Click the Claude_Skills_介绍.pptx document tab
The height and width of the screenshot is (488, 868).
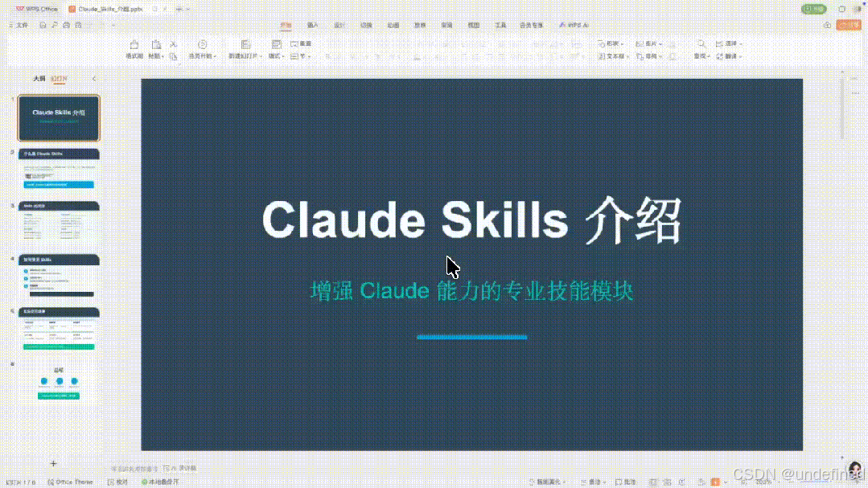click(x=105, y=9)
